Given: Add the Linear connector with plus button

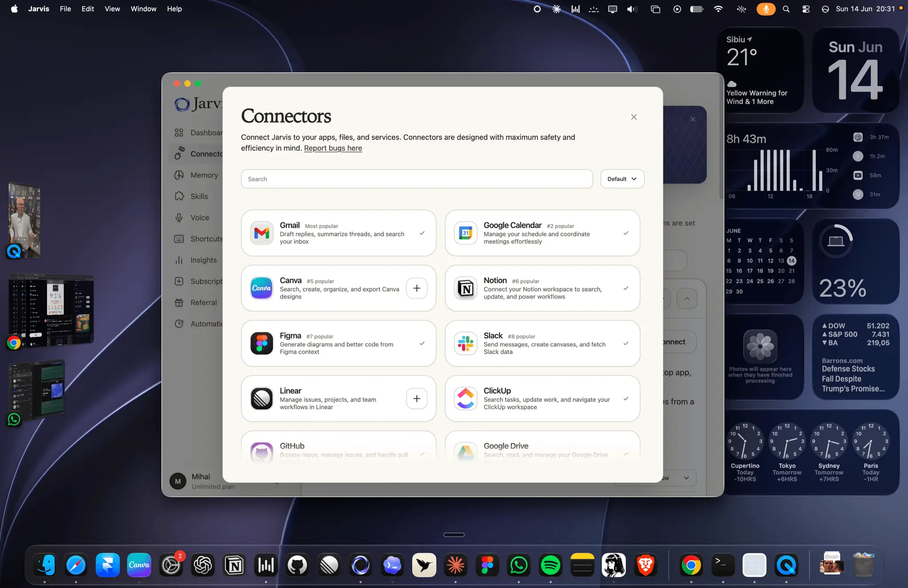Looking at the screenshot, I should click(417, 399).
